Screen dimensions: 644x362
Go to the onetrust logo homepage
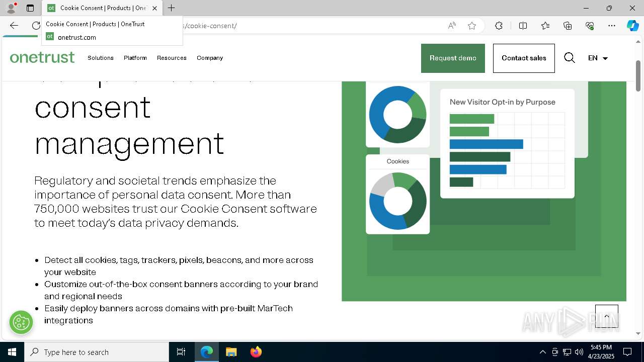[42, 58]
